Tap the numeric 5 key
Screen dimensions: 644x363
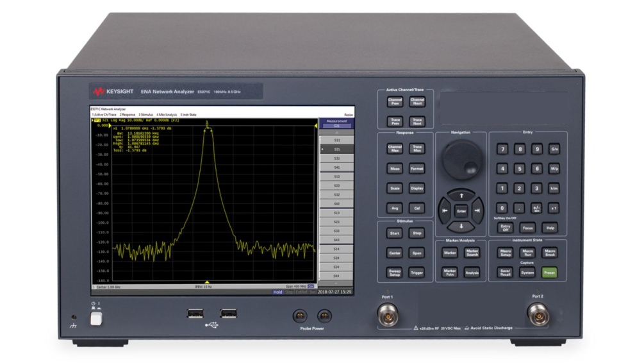point(520,169)
